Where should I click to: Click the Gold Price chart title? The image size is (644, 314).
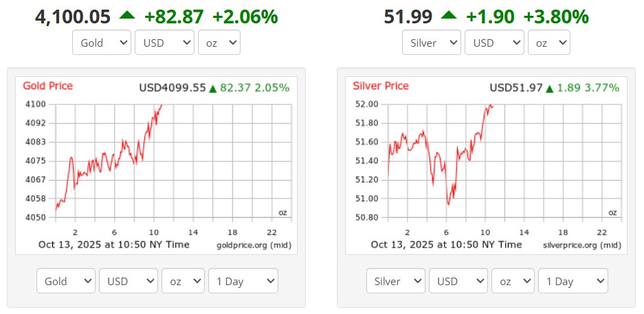[x=47, y=86]
